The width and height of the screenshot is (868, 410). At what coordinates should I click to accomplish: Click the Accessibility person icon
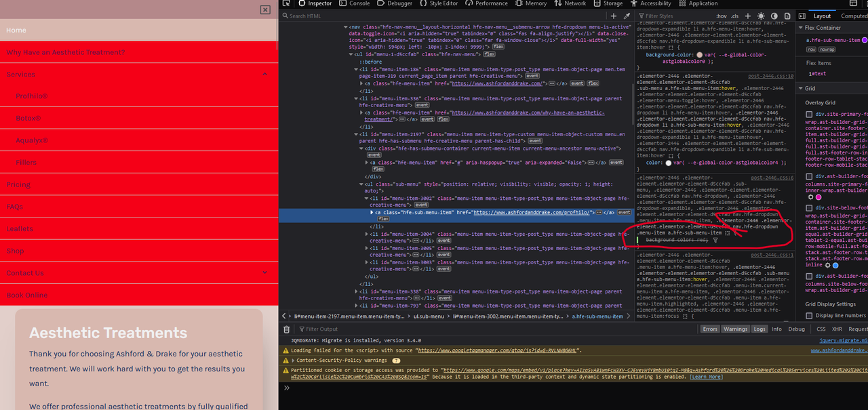pos(634,3)
